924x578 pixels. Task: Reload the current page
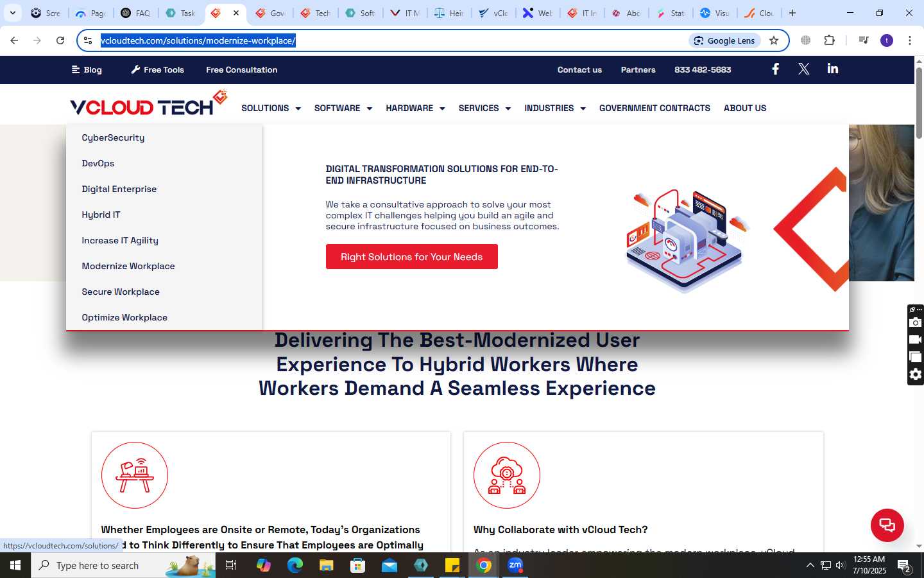(x=60, y=40)
